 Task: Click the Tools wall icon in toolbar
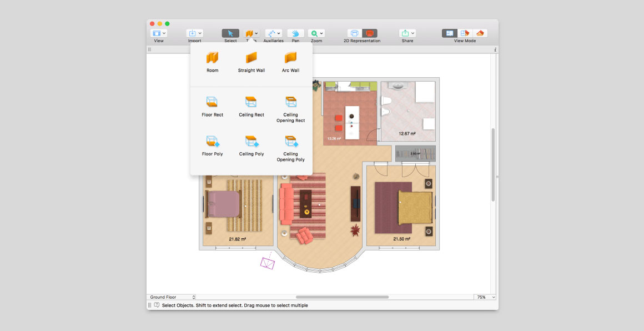249,33
